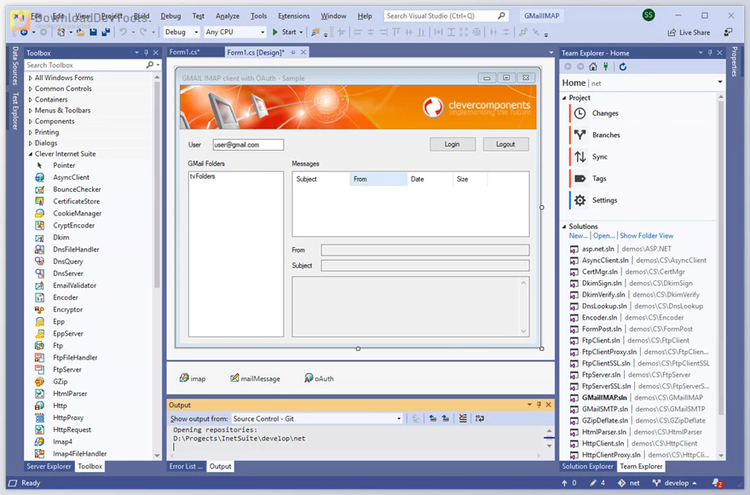Screen dimensions: 750x495
Task: Click Search Visual Studio box
Action: tap(445, 16)
